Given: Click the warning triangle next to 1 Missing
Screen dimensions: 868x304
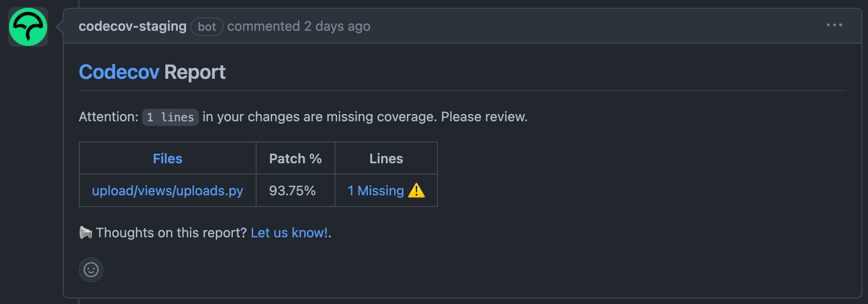Looking at the screenshot, I should pos(416,191).
